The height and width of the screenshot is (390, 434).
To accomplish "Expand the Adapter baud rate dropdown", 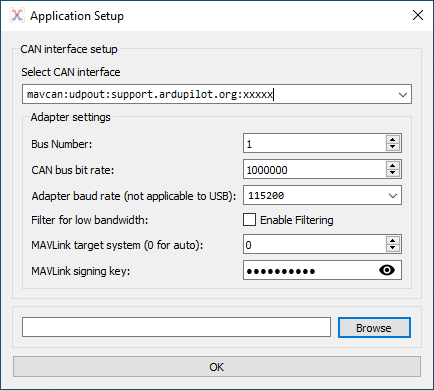I will coord(393,196).
